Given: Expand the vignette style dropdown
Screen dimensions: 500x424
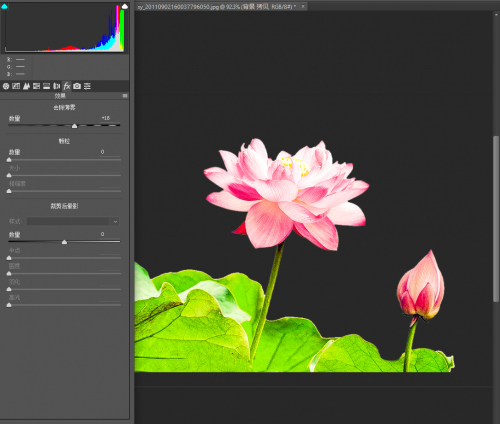Looking at the screenshot, I should click(73, 221).
